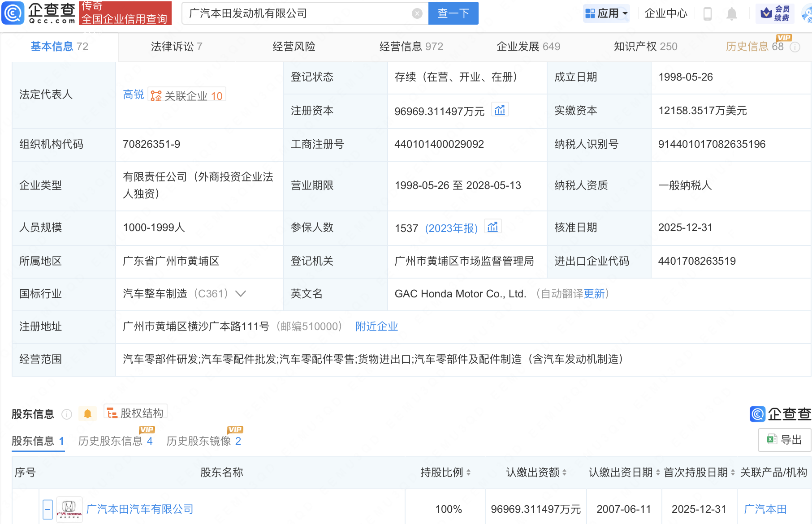Viewport: 812px width, 524px height.
Task: Open the 附近企业 link
Action: (376, 326)
